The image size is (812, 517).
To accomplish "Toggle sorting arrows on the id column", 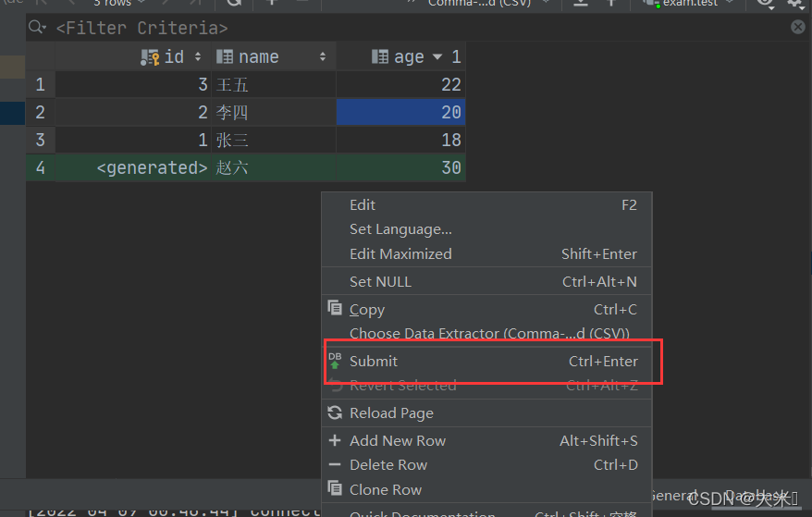I will click(198, 56).
